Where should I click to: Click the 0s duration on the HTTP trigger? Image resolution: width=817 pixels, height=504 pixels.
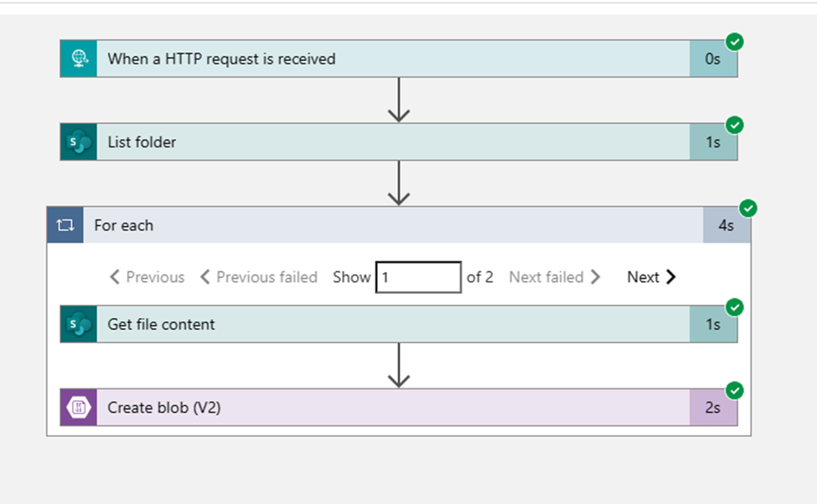tap(712, 59)
